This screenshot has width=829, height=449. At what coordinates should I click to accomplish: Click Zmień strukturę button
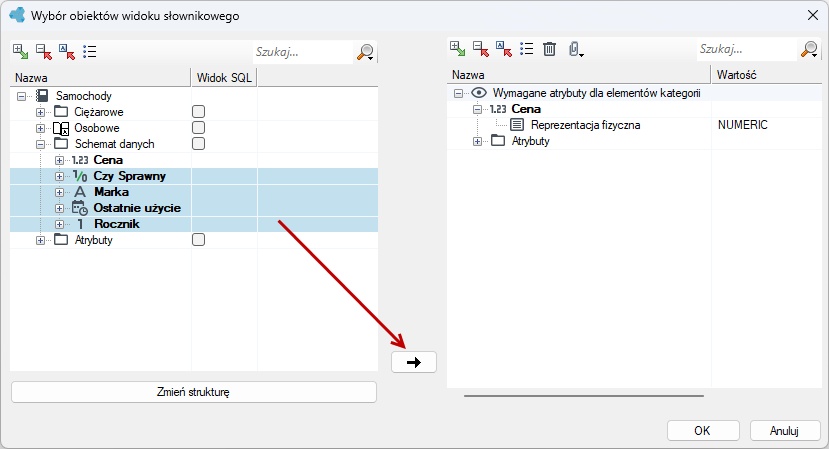point(194,392)
